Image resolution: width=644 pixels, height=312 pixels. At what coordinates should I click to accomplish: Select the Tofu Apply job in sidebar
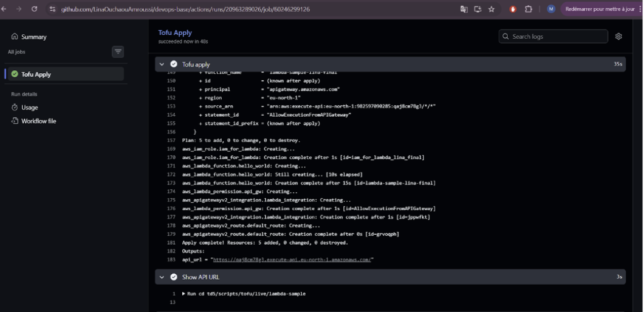pyautogui.click(x=36, y=74)
